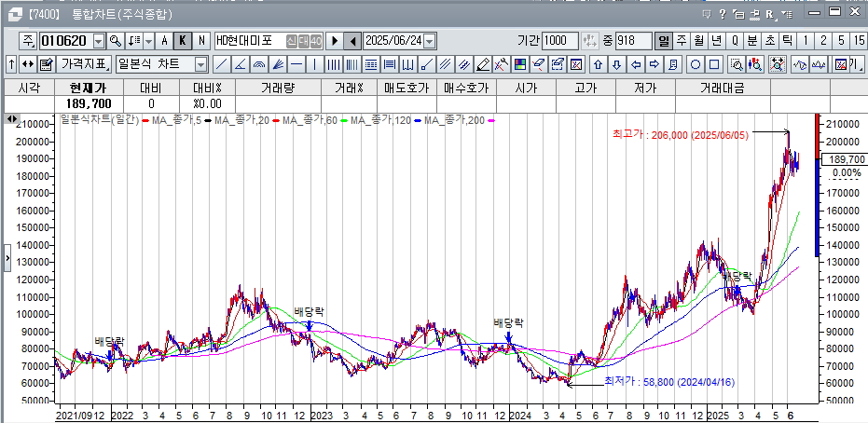Expand the 일본식 차트 chart type dropdown

pos(200,64)
